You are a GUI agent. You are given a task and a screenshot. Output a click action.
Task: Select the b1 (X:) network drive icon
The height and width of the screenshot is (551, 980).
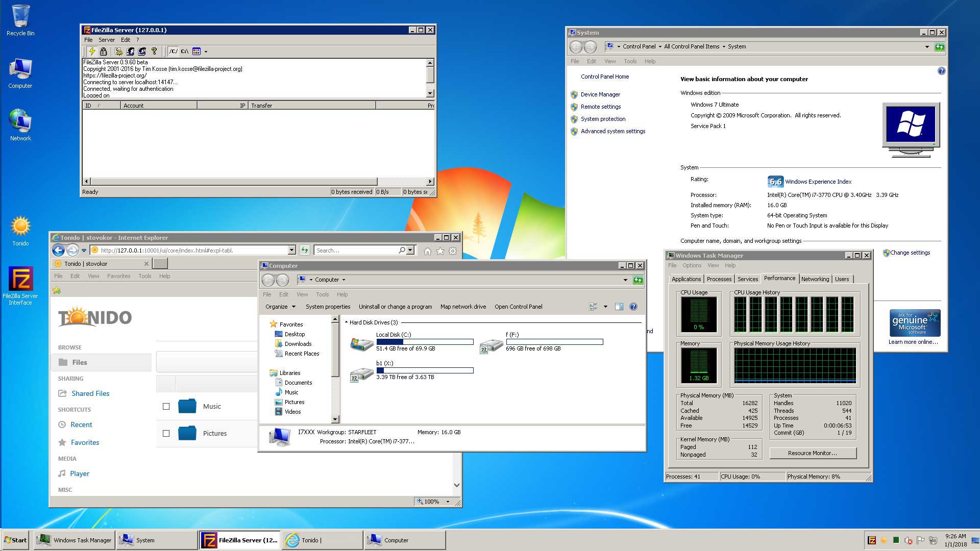click(361, 374)
